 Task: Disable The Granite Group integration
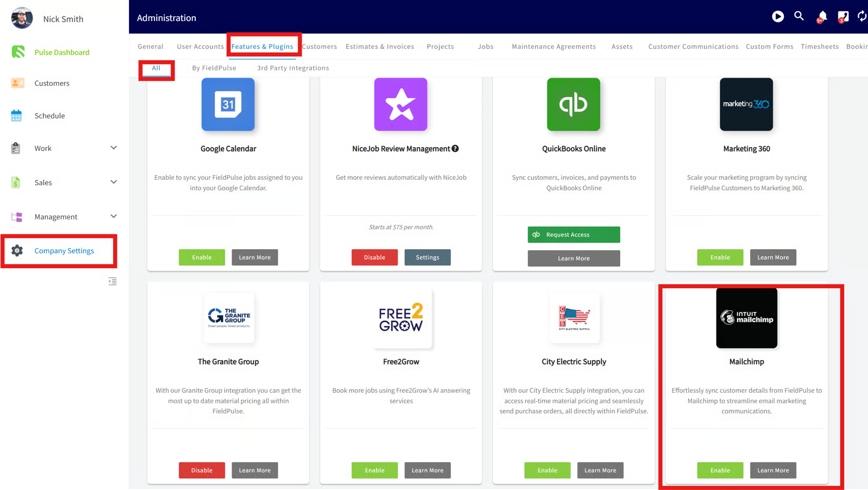click(202, 470)
